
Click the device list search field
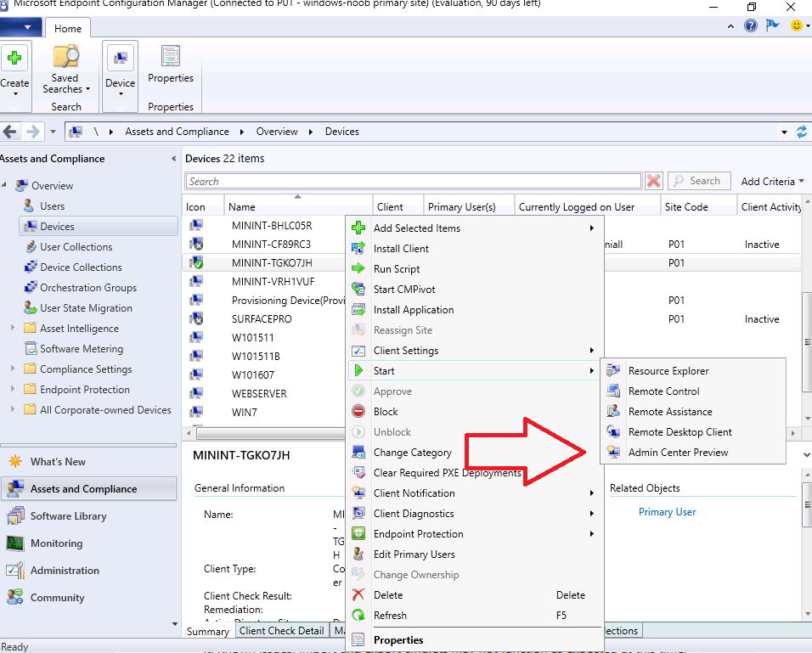[414, 181]
